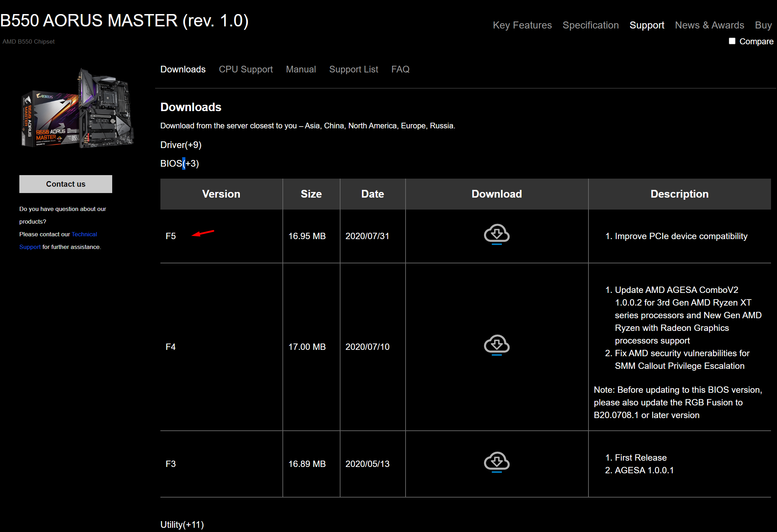The height and width of the screenshot is (532, 777).
Task: Open the Key Features tab
Action: 522,25
